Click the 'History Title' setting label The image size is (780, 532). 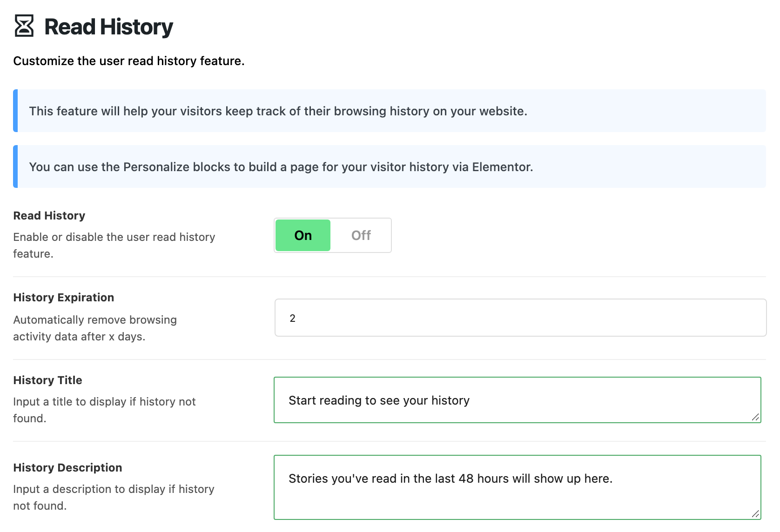(x=48, y=380)
